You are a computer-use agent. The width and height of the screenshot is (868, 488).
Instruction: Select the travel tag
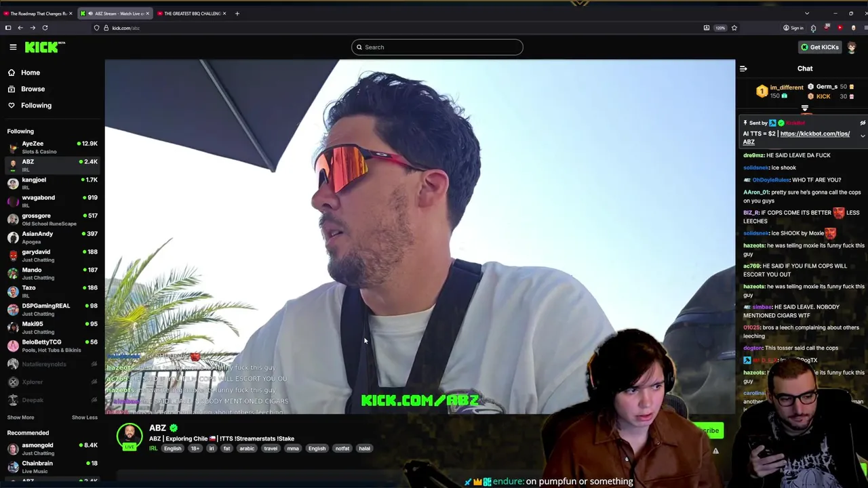point(271,448)
